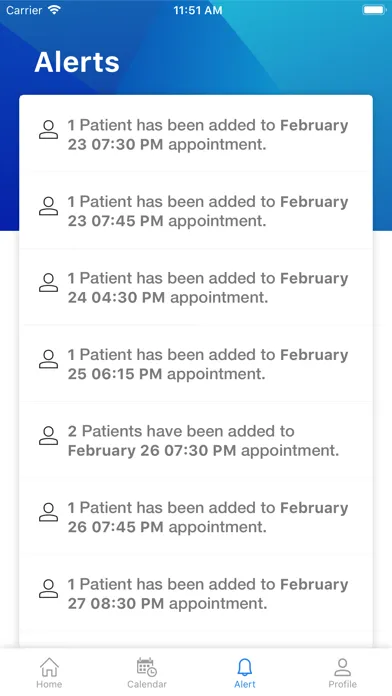
Task: Tap patient icon beside February 27 08:30 PM alert
Action: [48, 589]
